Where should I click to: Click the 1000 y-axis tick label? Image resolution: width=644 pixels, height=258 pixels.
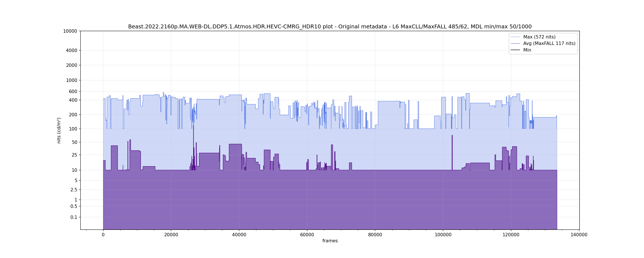tap(71, 80)
